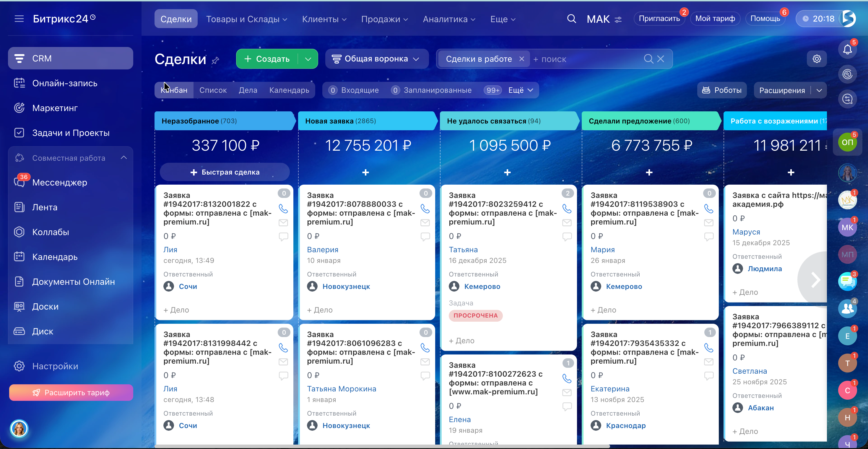Screen dimensions: 868x449
Task: Click the gear settings icon beside the search filter
Action: [816, 59]
